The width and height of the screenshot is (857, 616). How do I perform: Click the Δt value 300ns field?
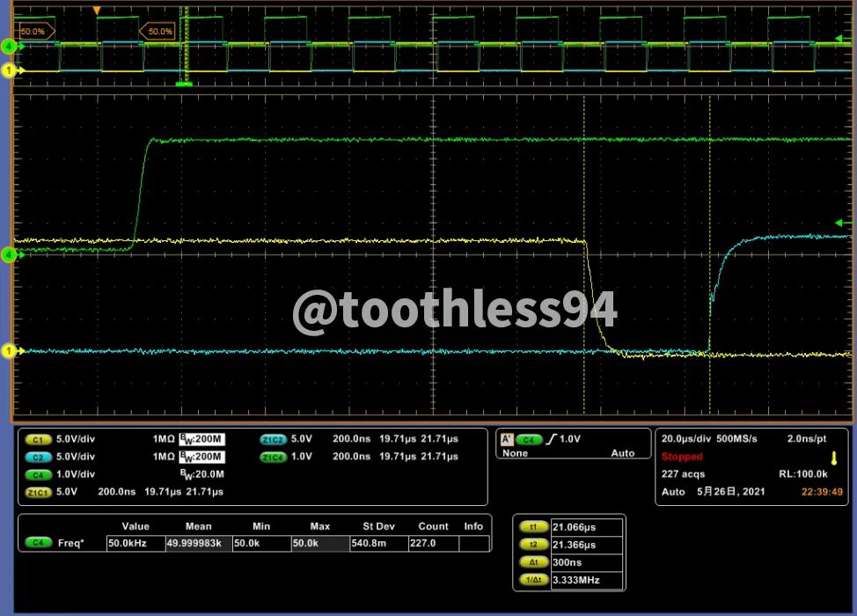coord(587,562)
